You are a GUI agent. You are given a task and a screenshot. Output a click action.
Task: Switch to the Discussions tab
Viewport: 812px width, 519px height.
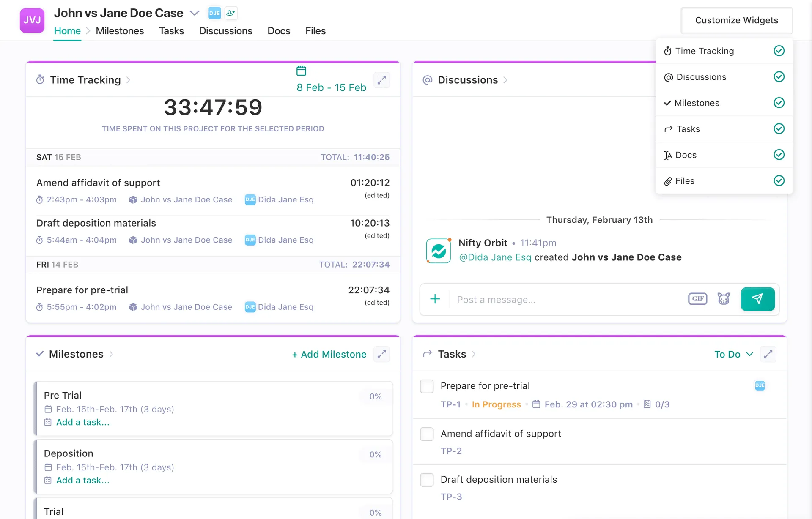click(225, 30)
